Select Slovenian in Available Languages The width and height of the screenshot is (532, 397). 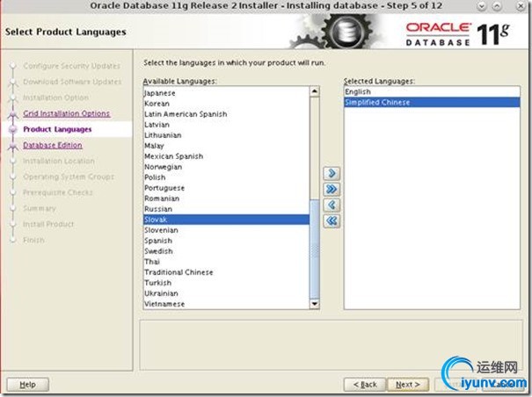pyautogui.click(x=226, y=230)
